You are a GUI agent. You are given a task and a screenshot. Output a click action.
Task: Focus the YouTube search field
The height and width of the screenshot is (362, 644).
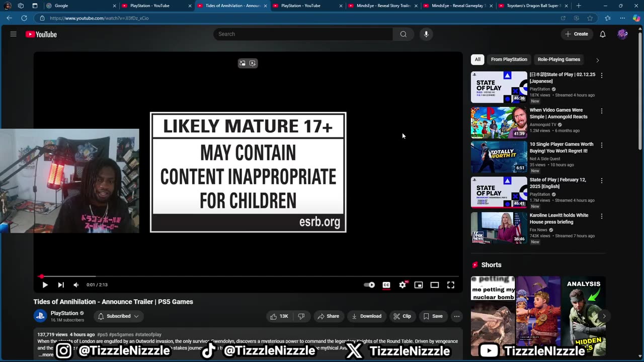pyautogui.click(x=303, y=34)
